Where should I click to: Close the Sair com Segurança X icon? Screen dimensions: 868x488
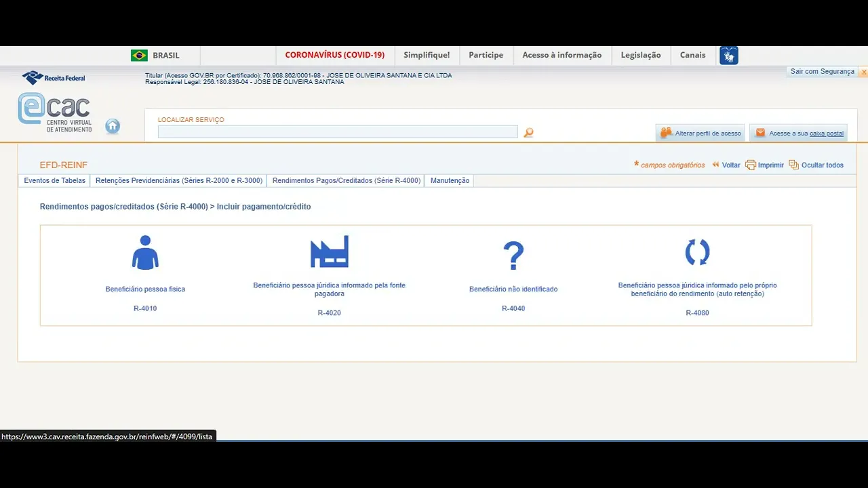[863, 72]
